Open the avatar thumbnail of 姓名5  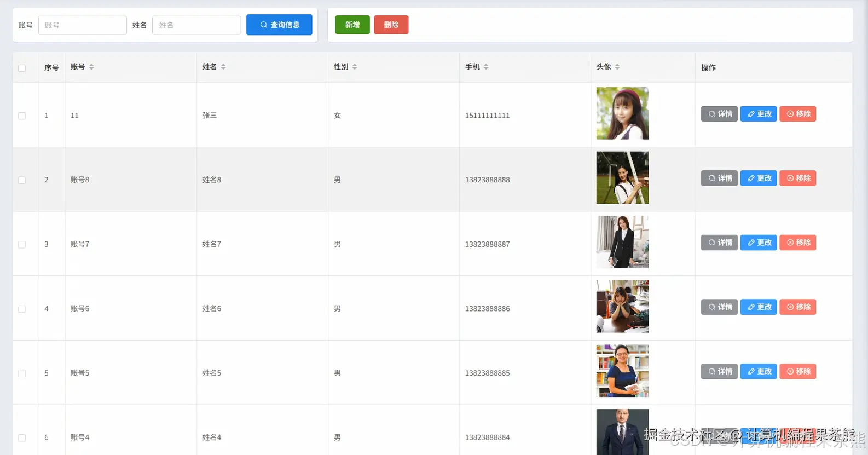622,371
